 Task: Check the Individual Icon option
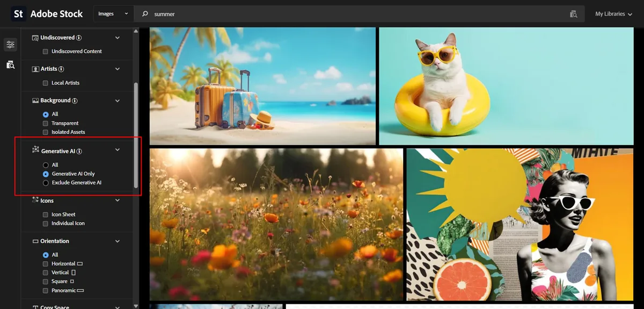click(x=46, y=224)
